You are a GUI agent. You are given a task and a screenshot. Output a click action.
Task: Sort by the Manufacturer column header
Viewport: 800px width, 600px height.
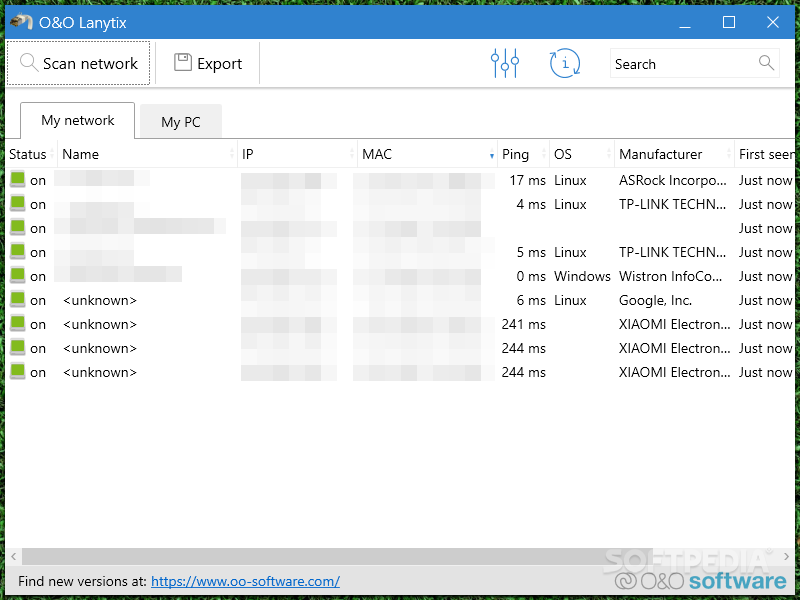(x=674, y=154)
